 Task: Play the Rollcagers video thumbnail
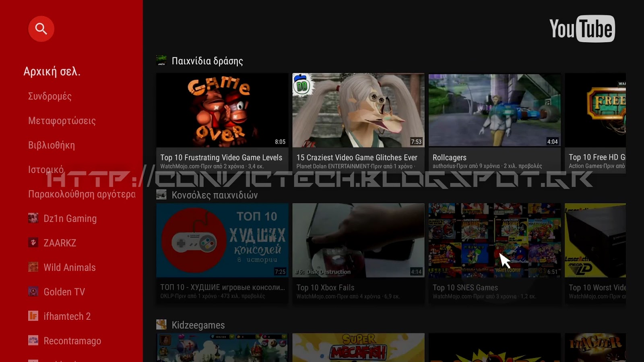pos(495,110)
